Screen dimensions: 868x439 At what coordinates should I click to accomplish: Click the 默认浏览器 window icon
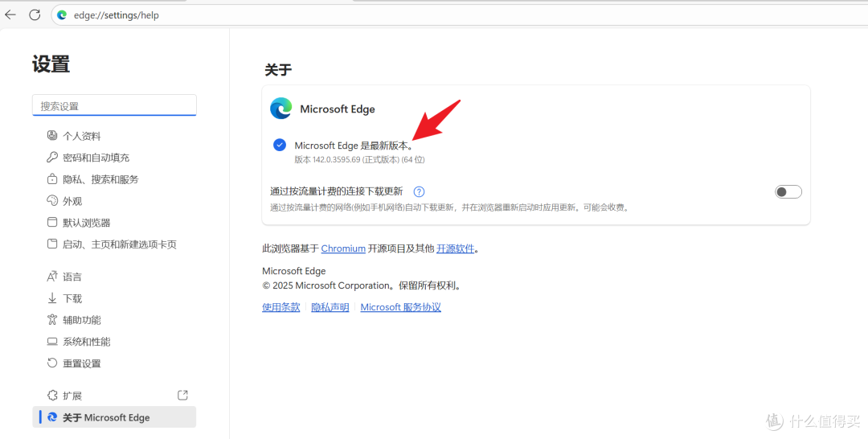52,222
